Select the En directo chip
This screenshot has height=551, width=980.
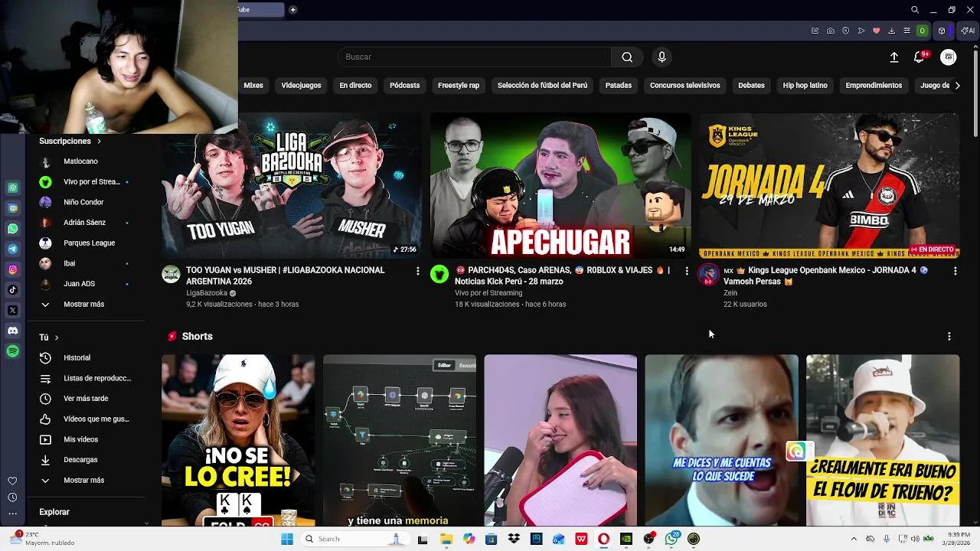355,85
